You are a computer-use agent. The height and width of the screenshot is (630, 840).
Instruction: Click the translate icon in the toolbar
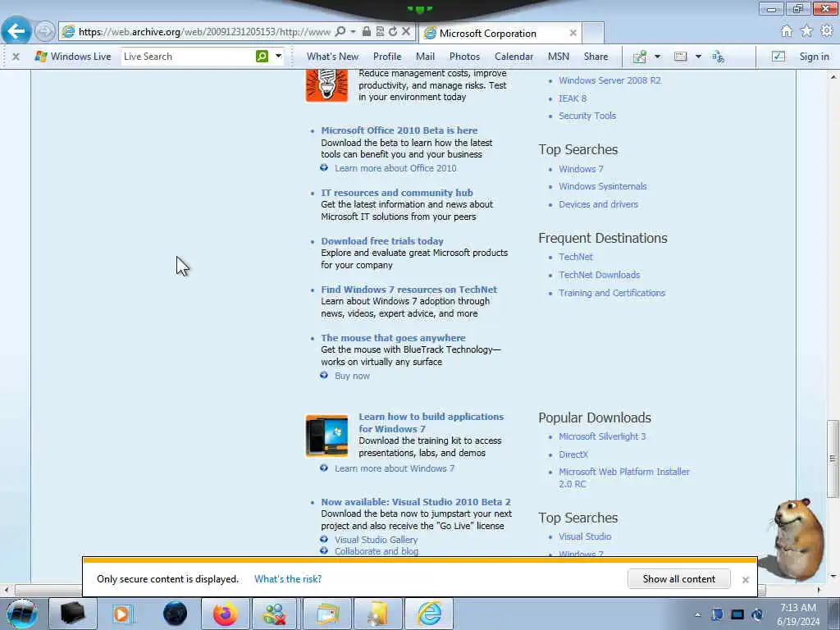point(719,57)
